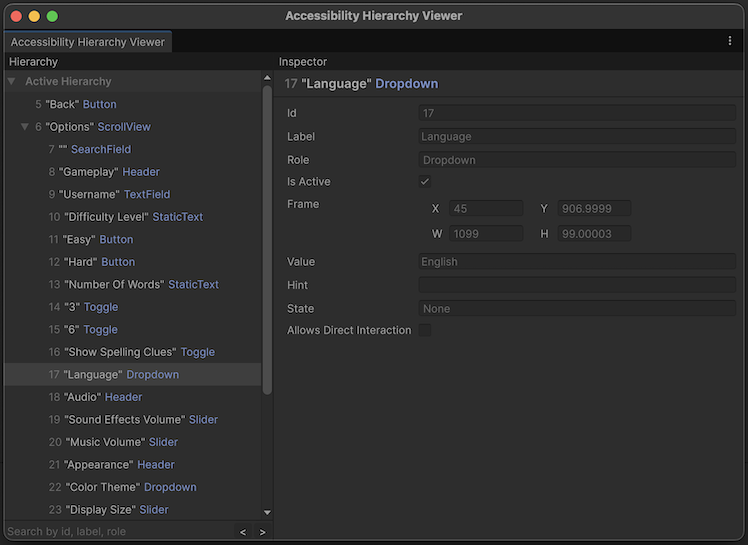The height and width of the screenshot is (545, 748).
Task: Collapse the "Options" ScrollView node
Action: point(25,127)
